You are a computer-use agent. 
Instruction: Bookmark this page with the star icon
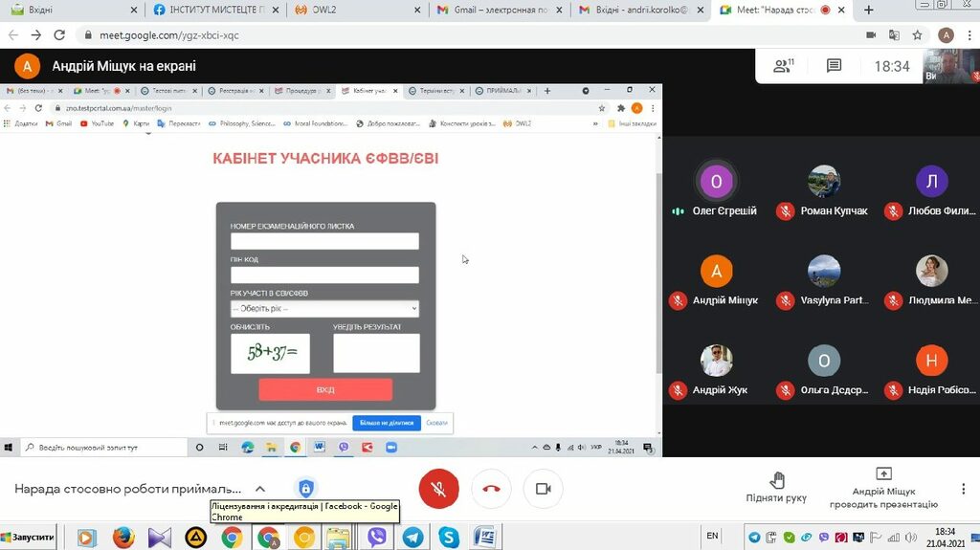click(917, 34)
